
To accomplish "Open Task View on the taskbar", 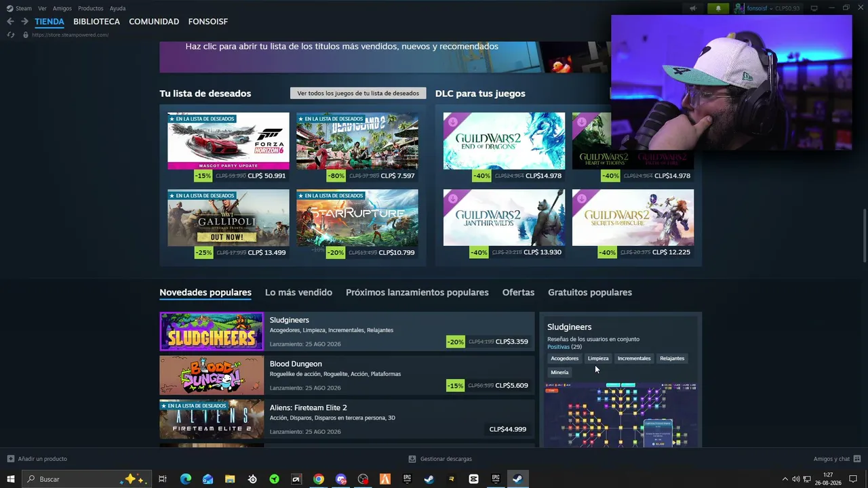I will [x=163, y=479].
